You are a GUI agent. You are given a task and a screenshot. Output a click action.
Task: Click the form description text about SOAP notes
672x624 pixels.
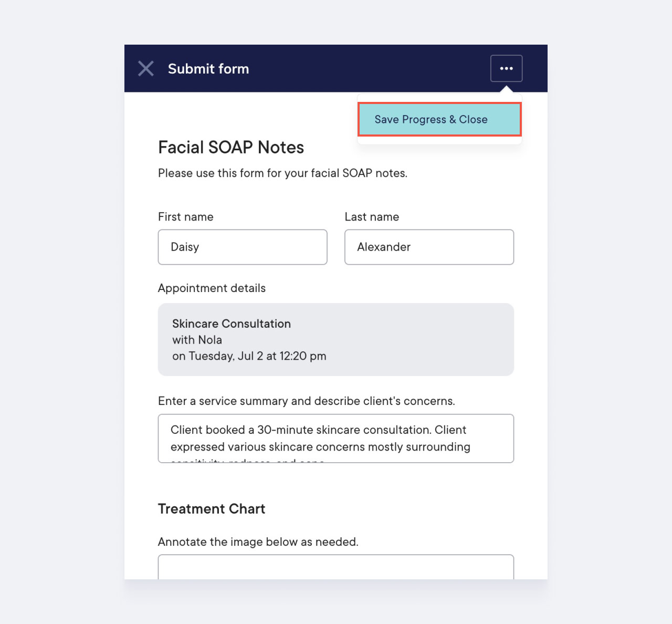282,173
